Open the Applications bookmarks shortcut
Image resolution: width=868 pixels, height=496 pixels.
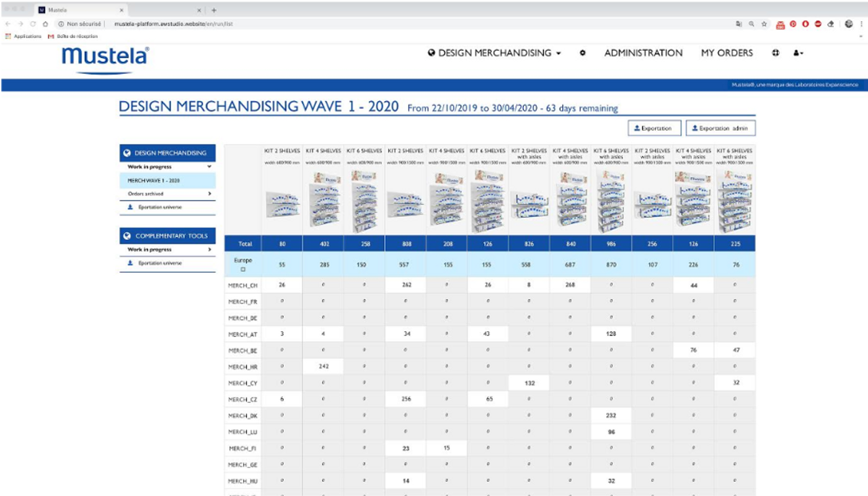tap(23, 36)
